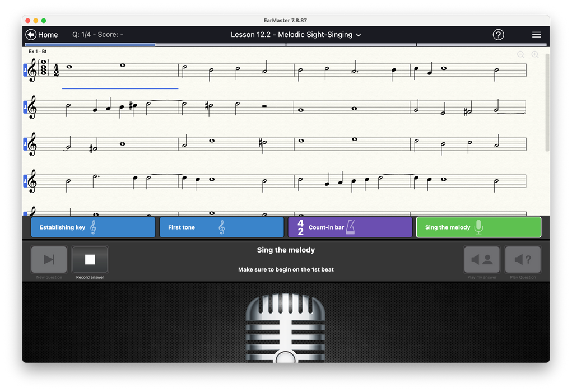Zoom out the score with the minus magnifier
This screenshot has height=392, width=572.
pos(520,54)
